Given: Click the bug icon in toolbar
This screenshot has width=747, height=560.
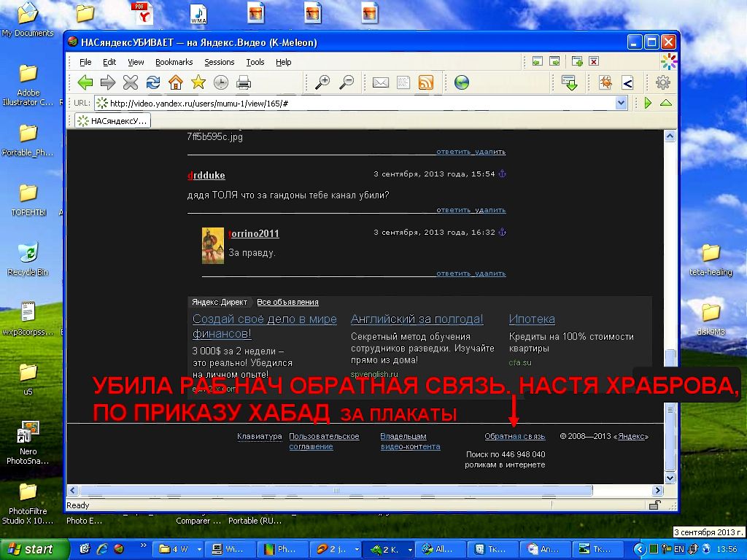Looking at the screenshot, I should 605,82.
